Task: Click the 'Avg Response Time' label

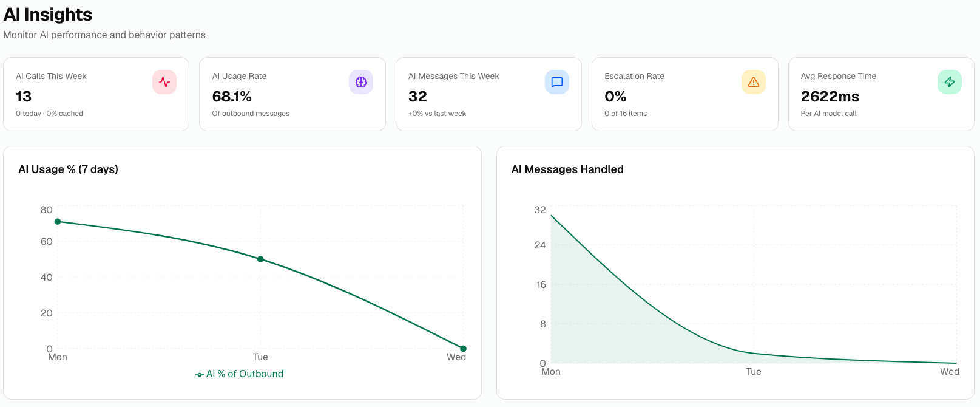Action: 838,76
